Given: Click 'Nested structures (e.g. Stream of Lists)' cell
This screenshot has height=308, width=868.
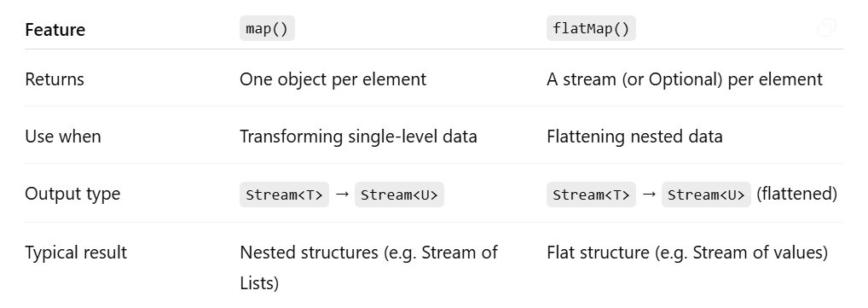Looking at the screenshot, I should pos(368,268).
